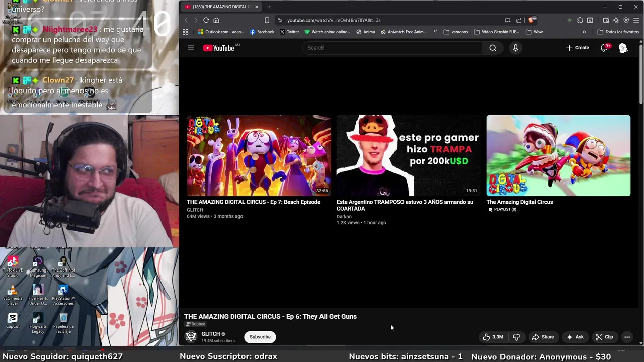
Task: Go to the YouTube home logo
Action: tap(219, 48)
